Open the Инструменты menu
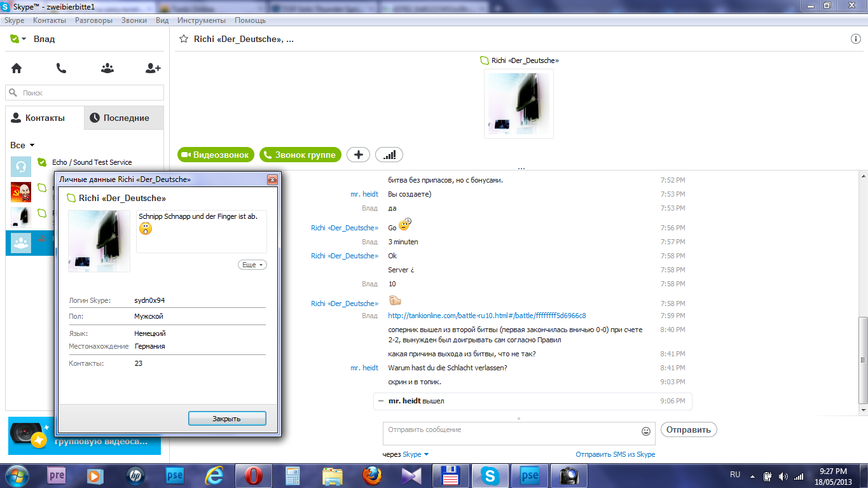This screenshot has height=488, width=868. 202,20
